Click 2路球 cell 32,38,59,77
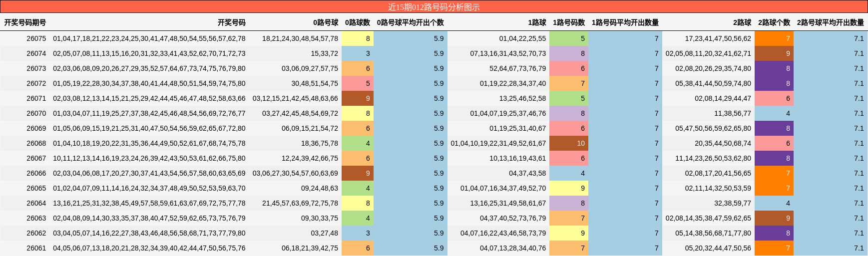Viewport: 868px width, 256px height. (733, 203)
